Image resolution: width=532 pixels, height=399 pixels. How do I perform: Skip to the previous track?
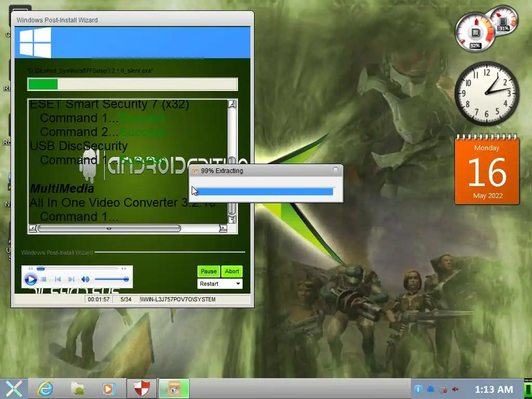point(58,279)
